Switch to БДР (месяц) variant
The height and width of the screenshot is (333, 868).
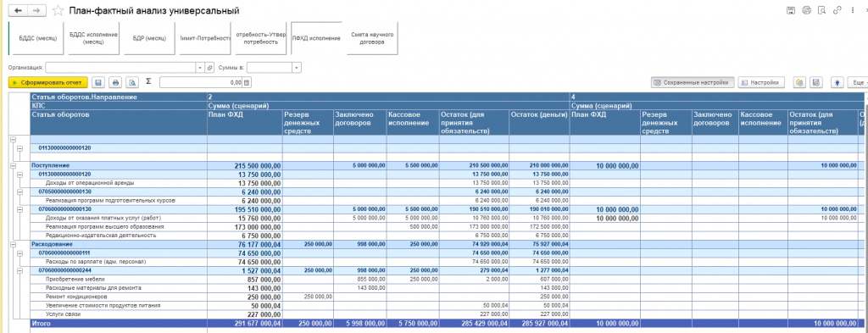point(149,38)
